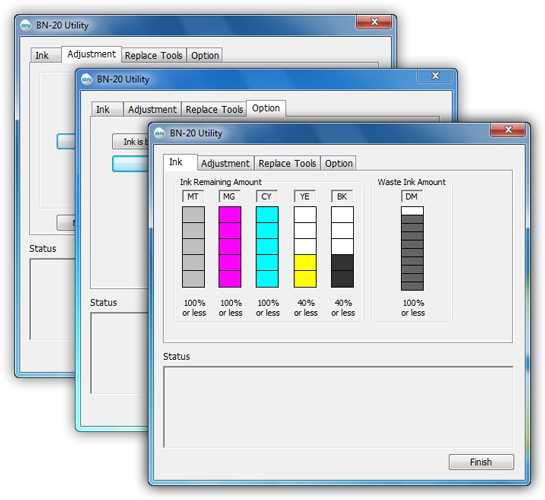
Task: Select Ink tab in back window
Action: (x=46, y=55)
